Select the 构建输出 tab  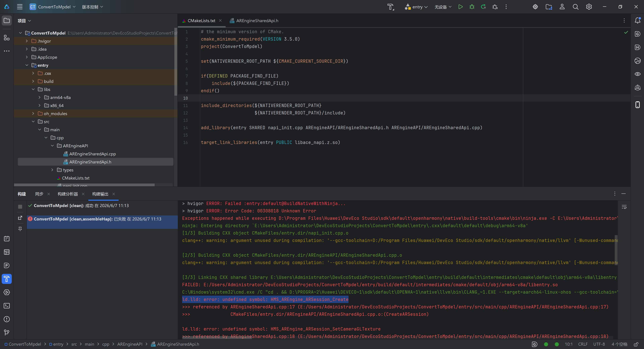[x=100, y=194]
